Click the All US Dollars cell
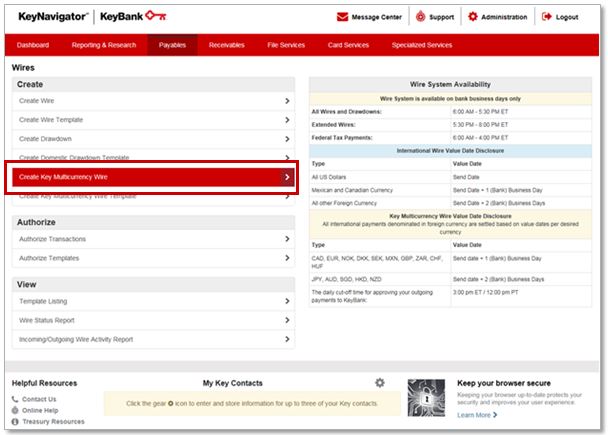This screenshot has width=608, height=435. click(328, 177)
